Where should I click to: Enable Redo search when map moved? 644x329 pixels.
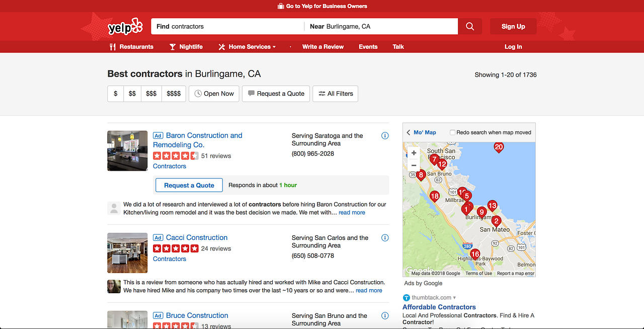pyautogui.click(x=452, y=133)
